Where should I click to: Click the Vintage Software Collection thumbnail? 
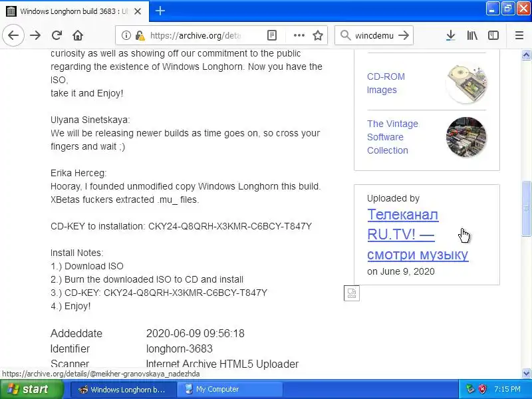[x=466, y=137]
